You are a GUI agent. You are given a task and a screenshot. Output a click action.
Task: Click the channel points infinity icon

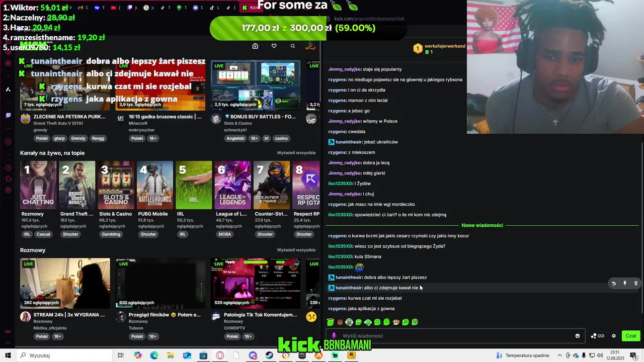click(601, 336)
